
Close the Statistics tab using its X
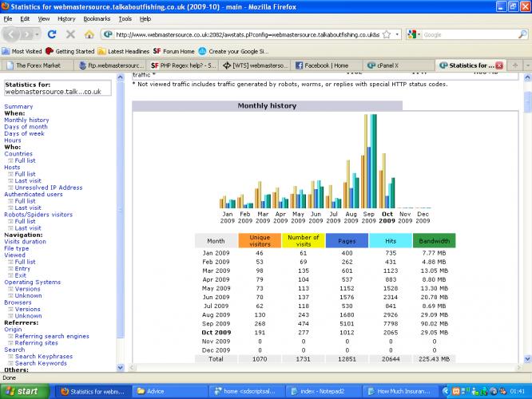pyautogui.click(x=500, y=65)
